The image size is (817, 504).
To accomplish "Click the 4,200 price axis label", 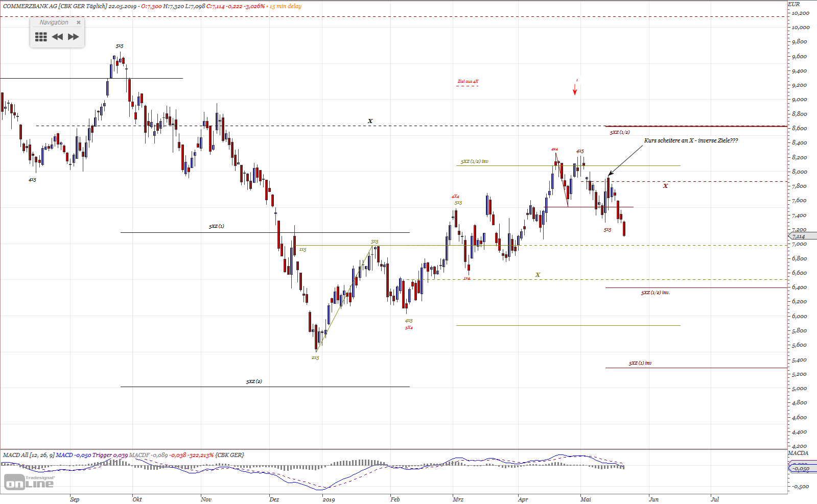I will pyautogui.click(x=800, y=446).
